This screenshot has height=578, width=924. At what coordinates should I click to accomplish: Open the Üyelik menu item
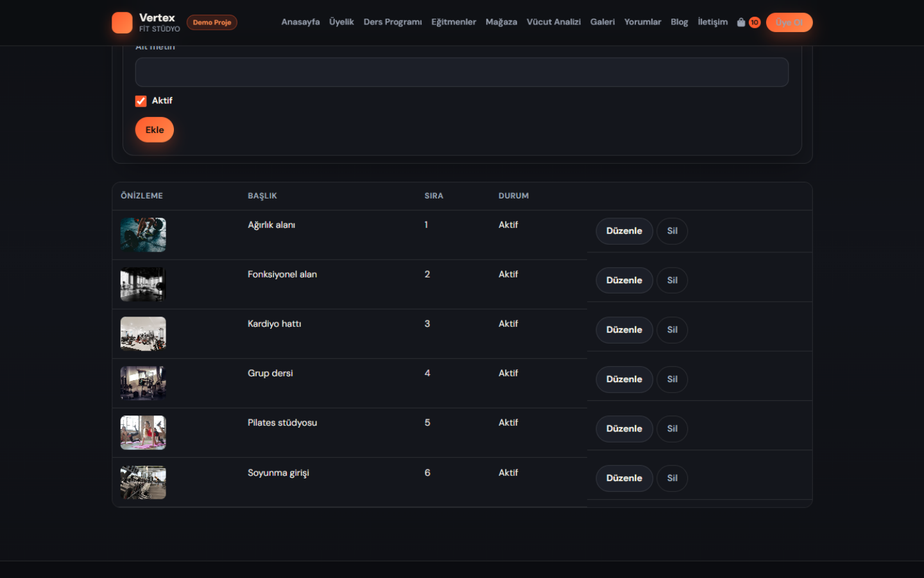341,22
